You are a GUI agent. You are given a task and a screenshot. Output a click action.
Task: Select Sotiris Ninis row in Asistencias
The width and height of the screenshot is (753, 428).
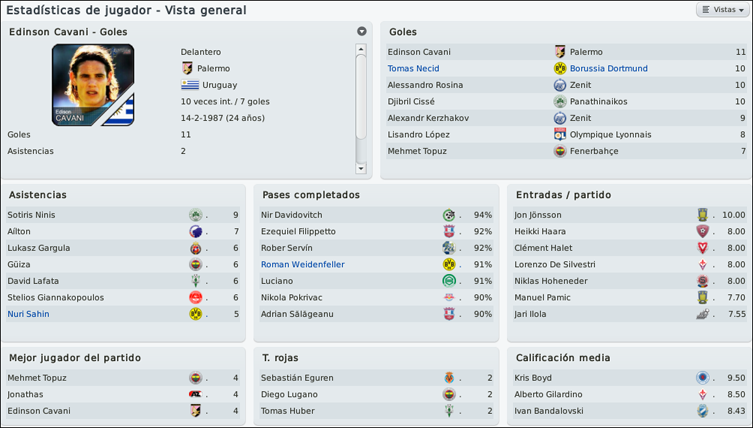click(123, 215)
